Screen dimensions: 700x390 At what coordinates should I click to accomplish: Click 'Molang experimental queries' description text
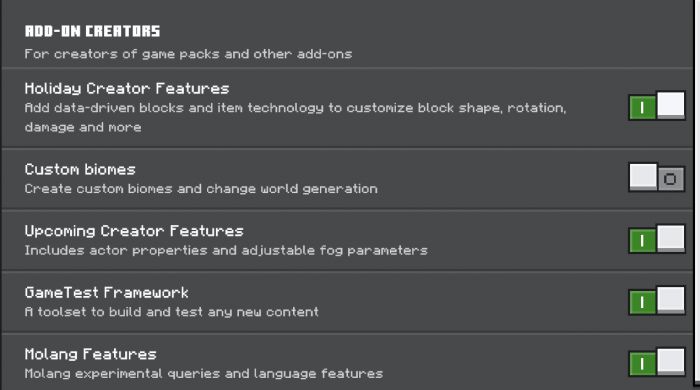[x=204, y=373]
